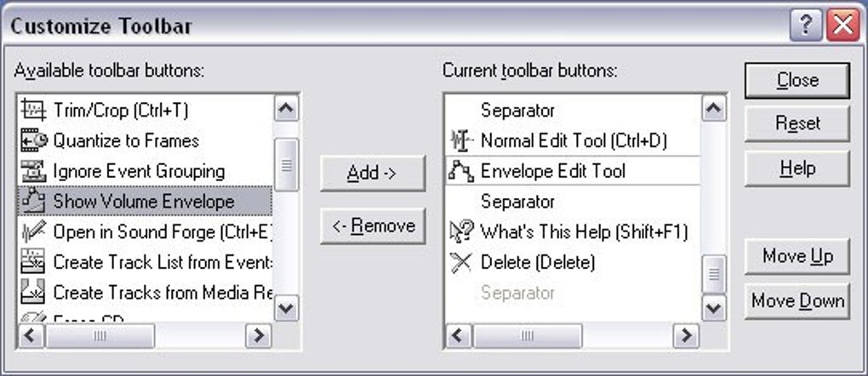The width and height of the screenshot is (868, 376).
Task: Choose the Show Volume Envelope icon
Action: point(33,201)
